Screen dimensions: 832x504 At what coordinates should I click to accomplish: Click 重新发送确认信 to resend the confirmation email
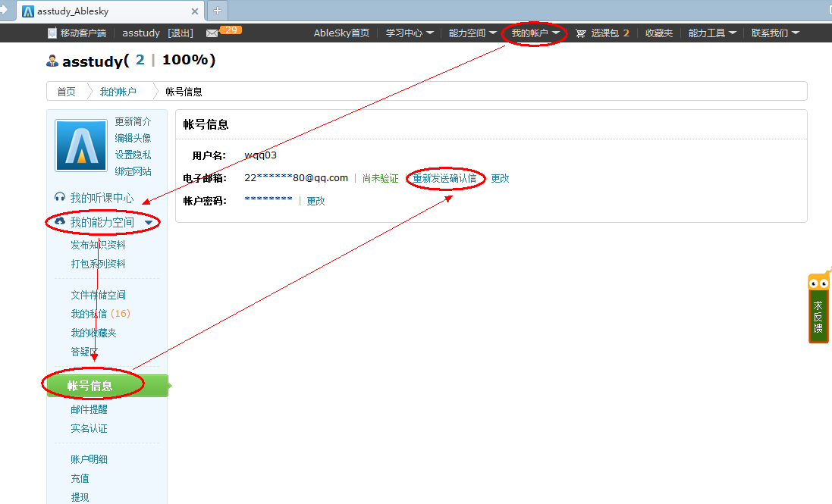[x=444, y=179]
